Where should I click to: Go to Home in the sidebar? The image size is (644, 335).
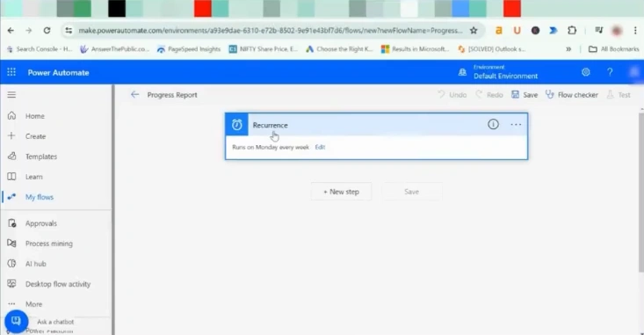(x=35, y=116)
